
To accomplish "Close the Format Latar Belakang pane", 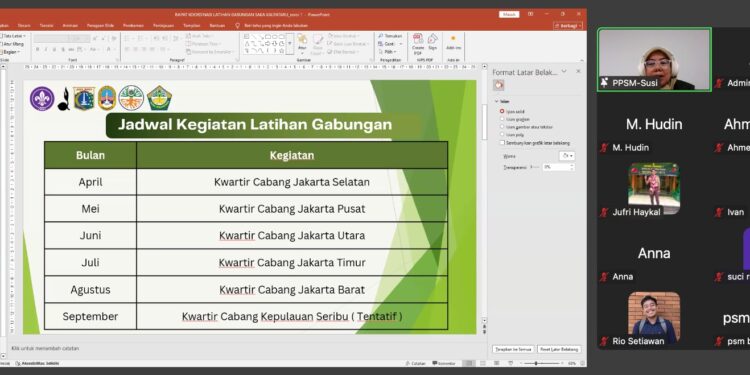I will 578,71.
